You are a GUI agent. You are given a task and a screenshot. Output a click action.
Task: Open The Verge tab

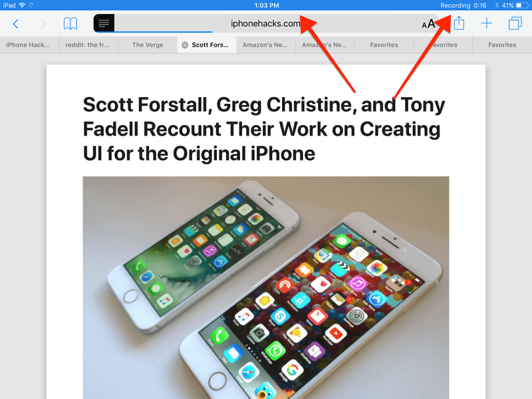click(148, 45)
